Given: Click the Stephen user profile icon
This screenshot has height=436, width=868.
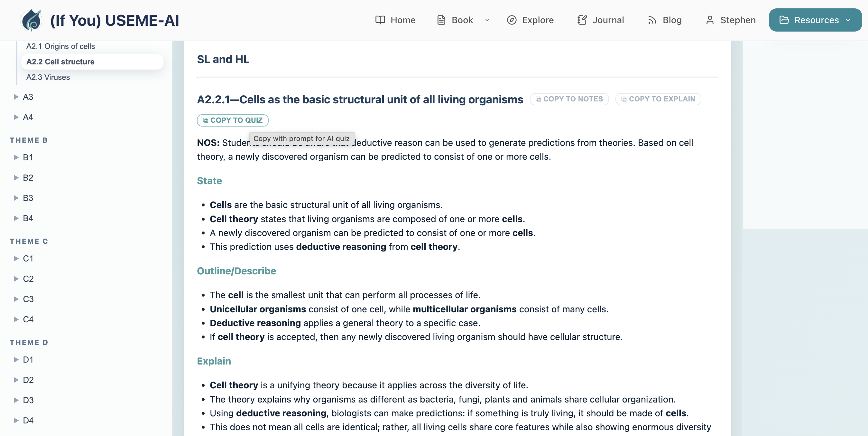Looking at the screenshot, I should (710, 20).
